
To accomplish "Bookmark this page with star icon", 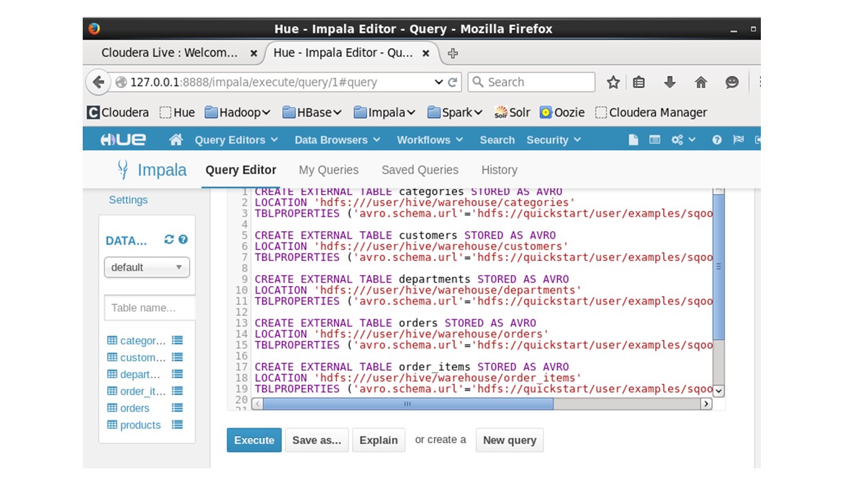I will tap(613, 82).
